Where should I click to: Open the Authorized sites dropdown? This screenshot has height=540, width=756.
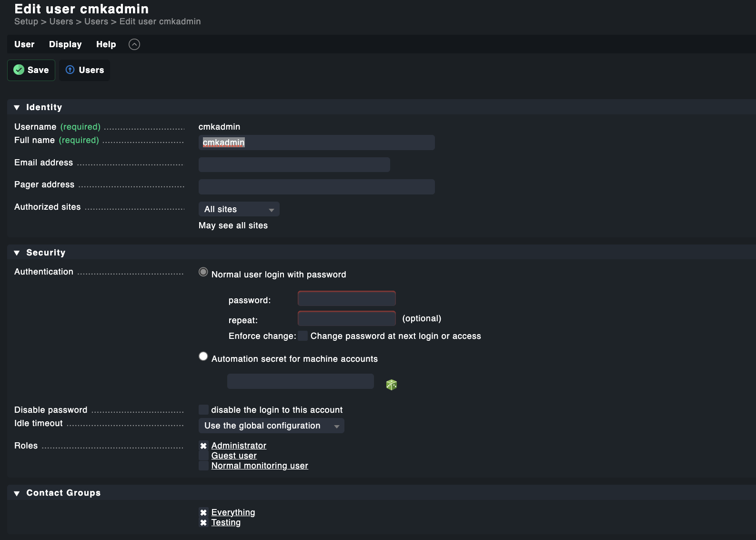(x=239, y=209)
